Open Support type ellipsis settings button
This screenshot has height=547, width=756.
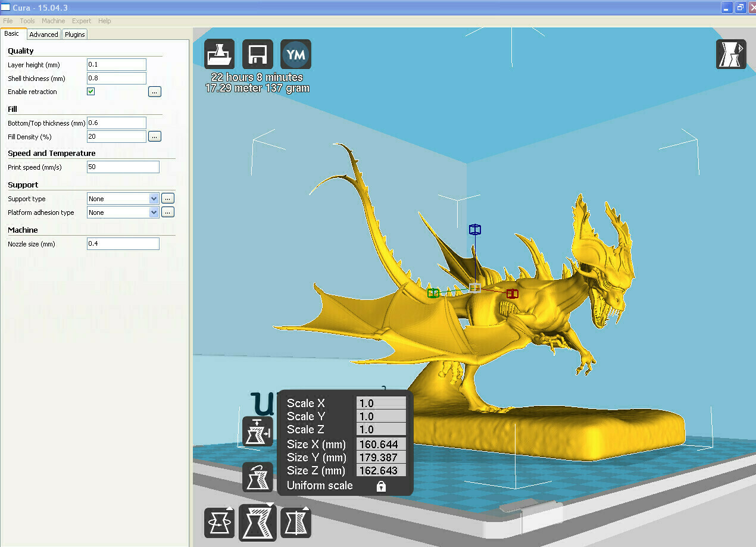[x=168, y=199]
